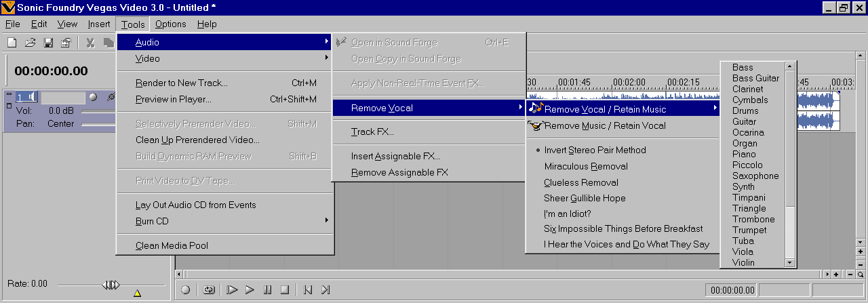Image resolution: width=868 pixels, height=303 pixels.
Task: Click the Rate scrub slider handle
Action: (x=111, y=285)
